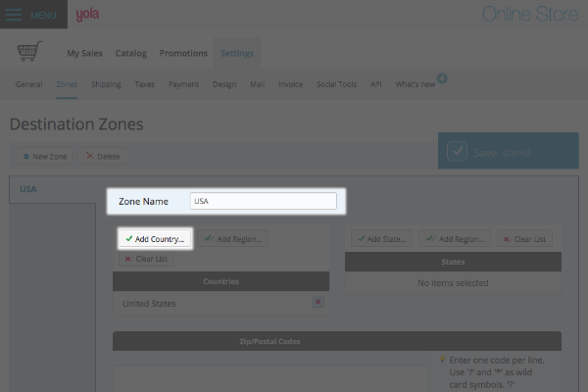
Task: Open the My Sales tab
Action: coord(84,53)
